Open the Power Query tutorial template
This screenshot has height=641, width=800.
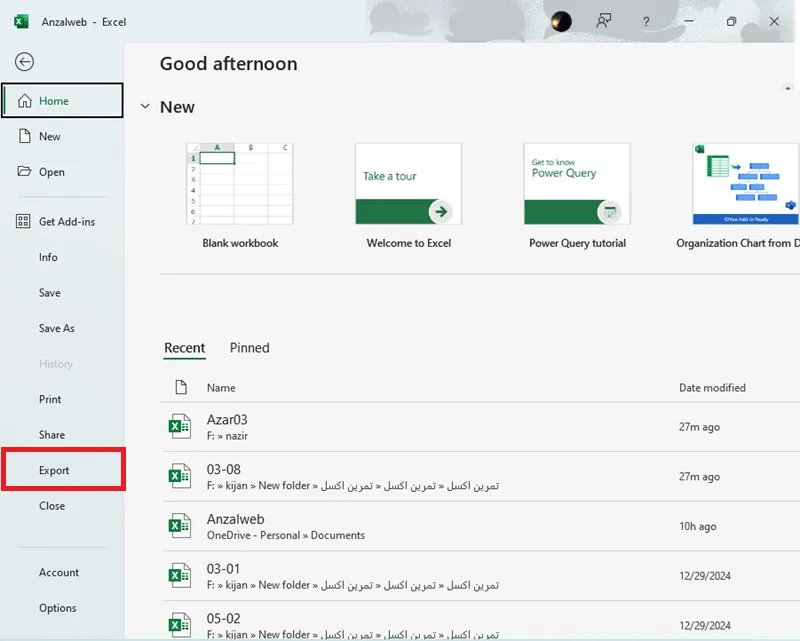(x=577, y=197)
